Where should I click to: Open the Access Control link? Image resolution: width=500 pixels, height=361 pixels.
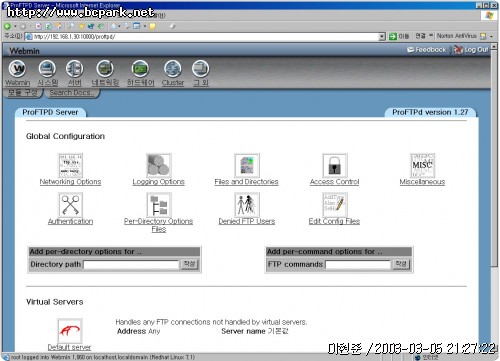tap(335, 182)
